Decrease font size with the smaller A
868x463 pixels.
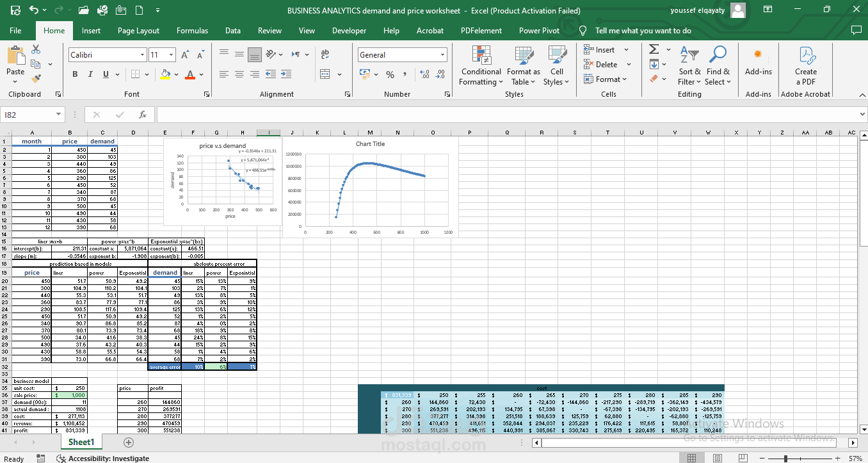tap(200, 55)
